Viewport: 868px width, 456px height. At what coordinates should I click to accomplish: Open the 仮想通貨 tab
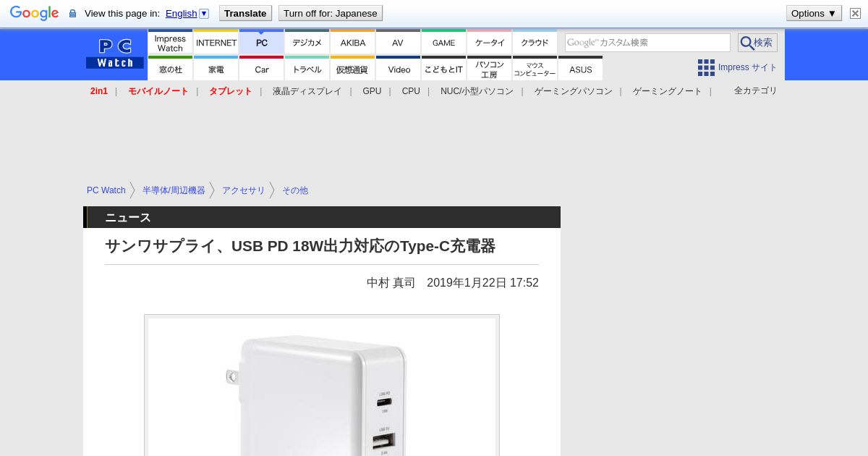click(352, 69)
